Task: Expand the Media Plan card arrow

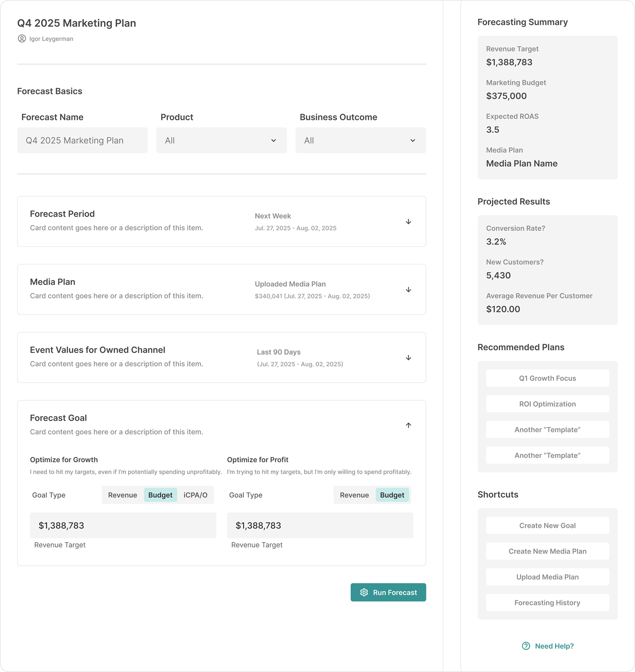Action: click(x=408, y=290)
